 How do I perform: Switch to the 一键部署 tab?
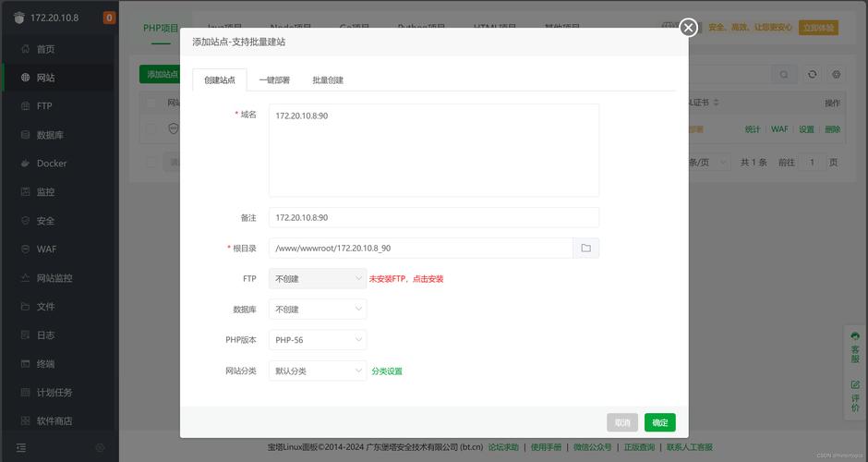tap(274, 79)
